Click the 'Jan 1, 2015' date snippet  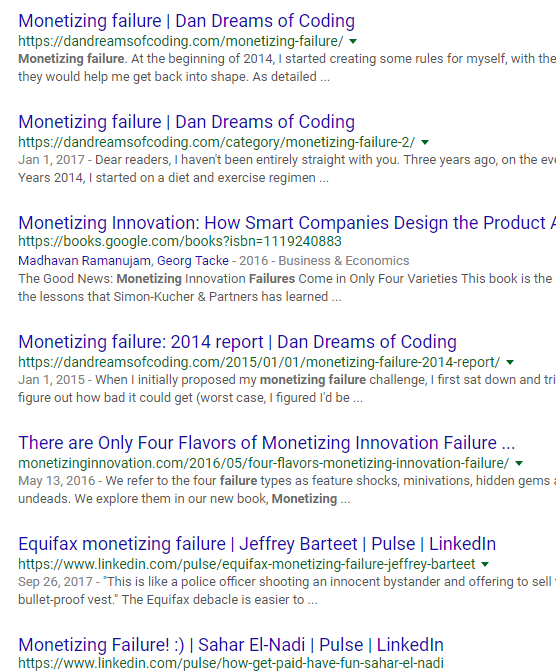(x=51, y=380)
